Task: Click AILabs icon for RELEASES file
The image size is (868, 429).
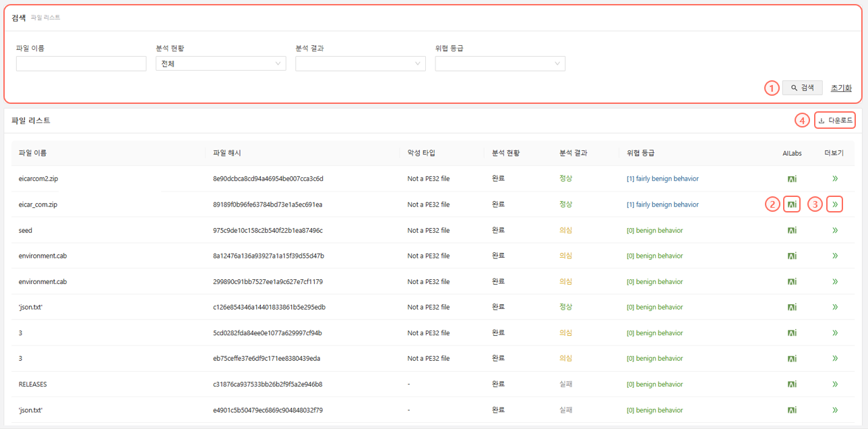Action: [793, 384]
